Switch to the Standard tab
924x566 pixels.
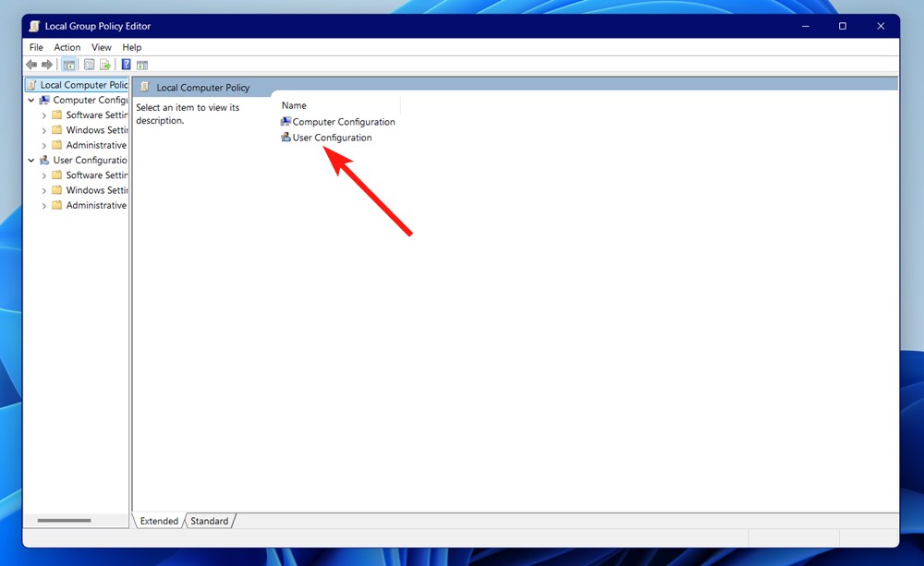209,521
